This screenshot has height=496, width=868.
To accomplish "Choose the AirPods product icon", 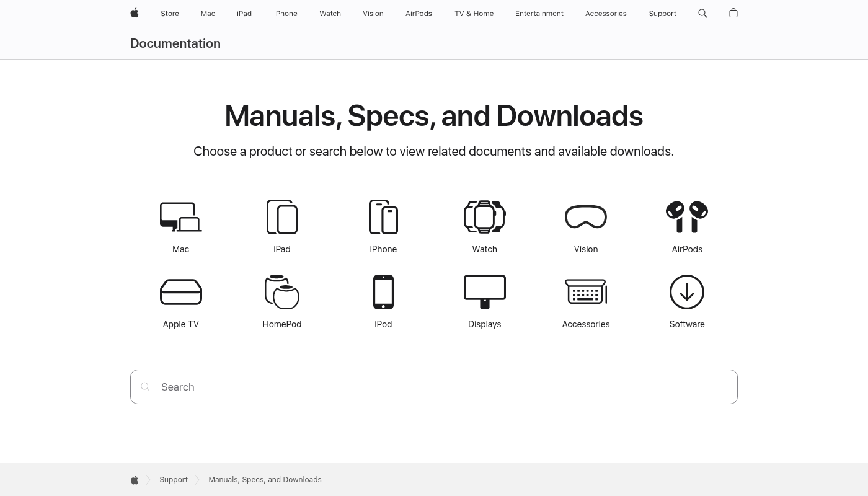I will [x=687, y=217].
